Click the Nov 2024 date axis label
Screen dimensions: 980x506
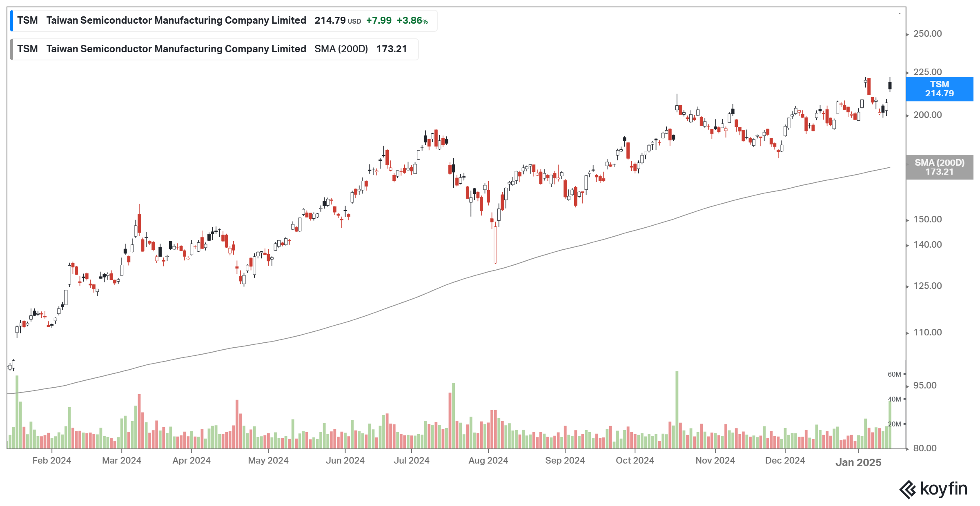715,461
